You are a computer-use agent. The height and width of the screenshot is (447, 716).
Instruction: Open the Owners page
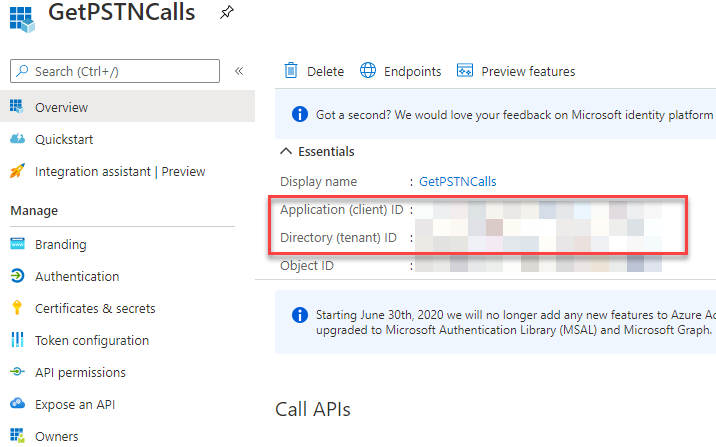coord(57,436)
